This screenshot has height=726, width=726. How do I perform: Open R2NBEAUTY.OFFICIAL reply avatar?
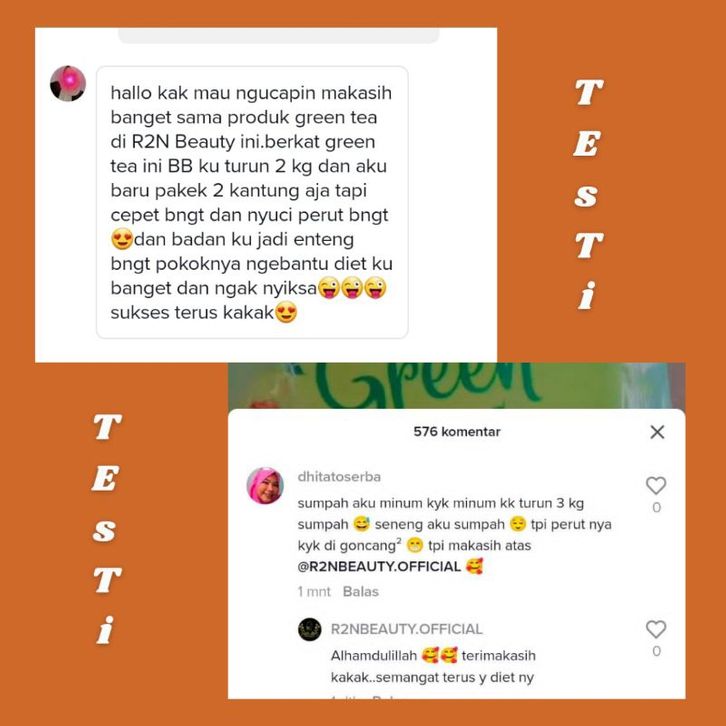(x=309, y=629)
